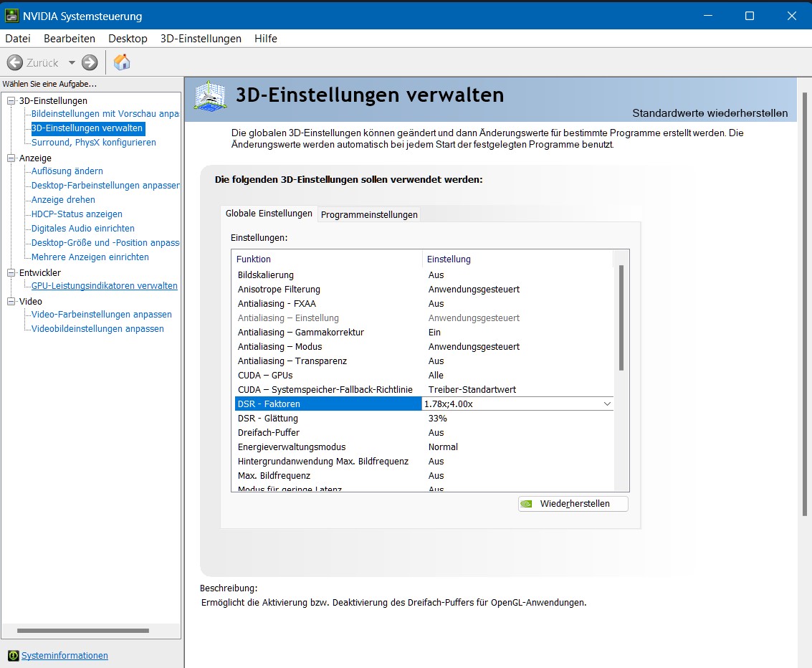Open Video-Farbeinstellungen anpassen

(x=102, y=315)
